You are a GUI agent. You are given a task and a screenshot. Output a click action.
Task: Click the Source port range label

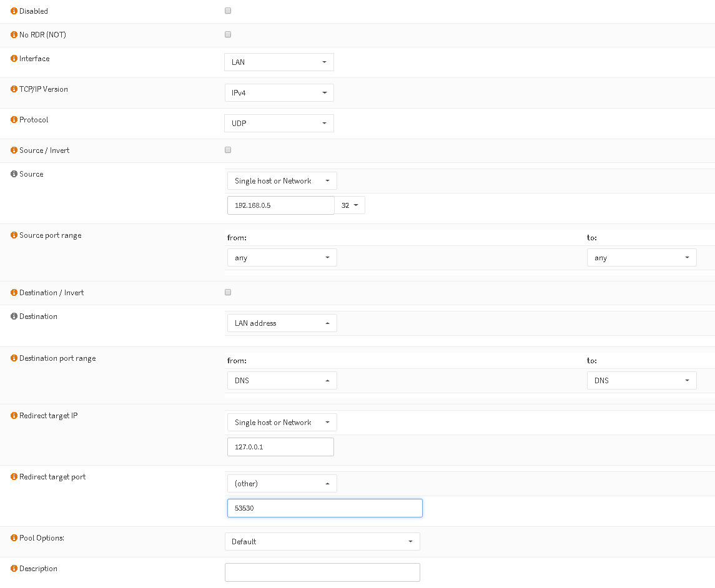tap(50, 236)
